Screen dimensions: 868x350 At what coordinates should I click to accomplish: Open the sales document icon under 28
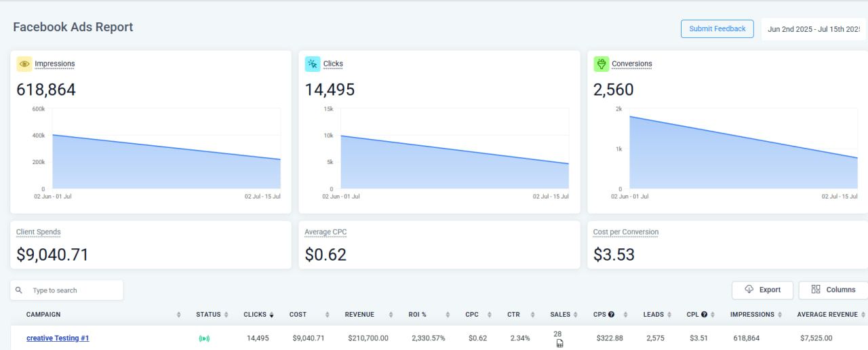559,343
